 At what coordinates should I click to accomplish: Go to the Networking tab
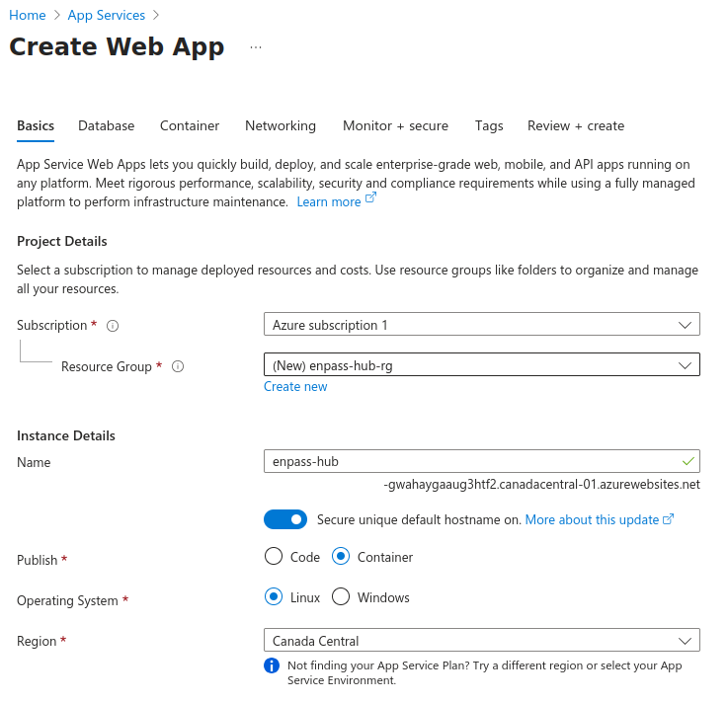[x=281, y=125]
